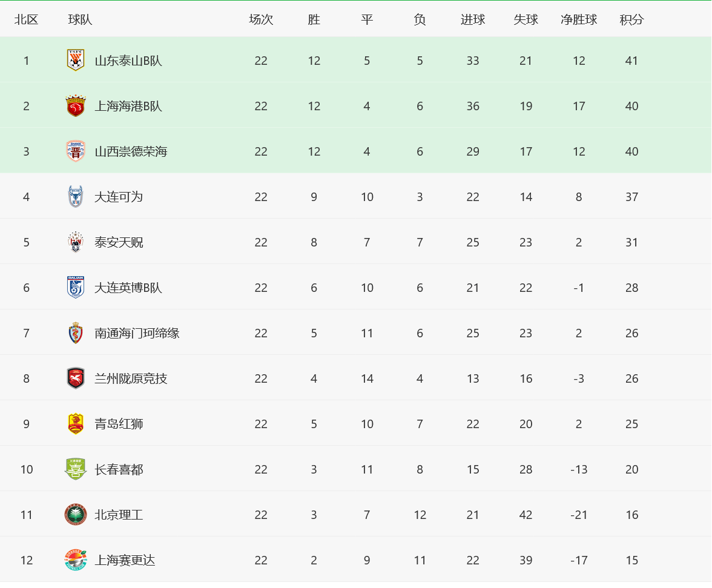Click the 场次 column header
The image size is (712, 588).
tap(260, 19)
